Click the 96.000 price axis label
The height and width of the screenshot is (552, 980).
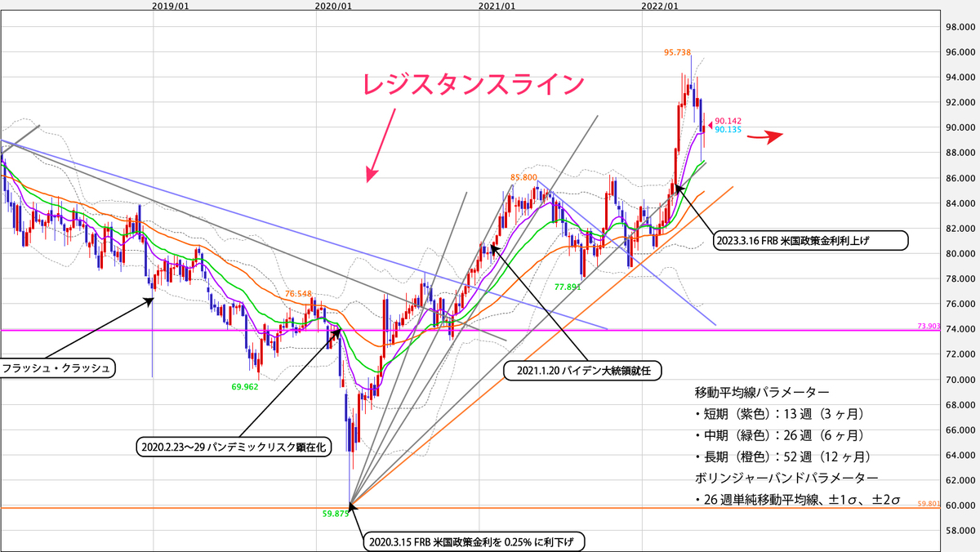point(960,51)
